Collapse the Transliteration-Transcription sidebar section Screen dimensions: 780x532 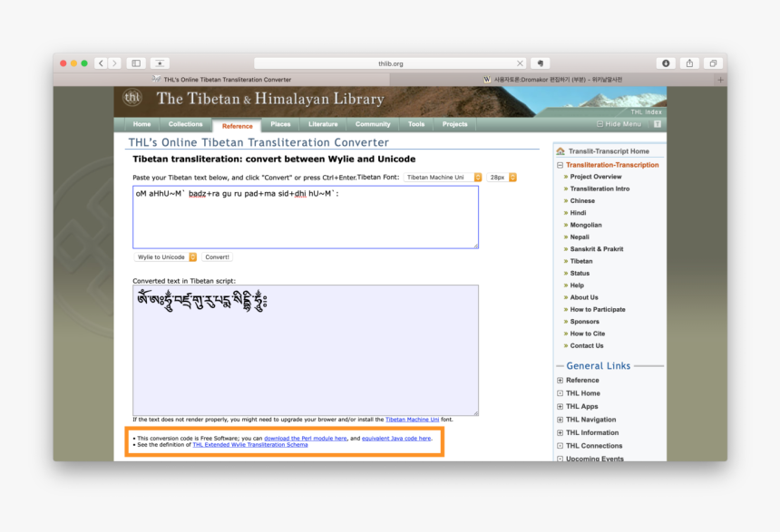click(560, 165)
